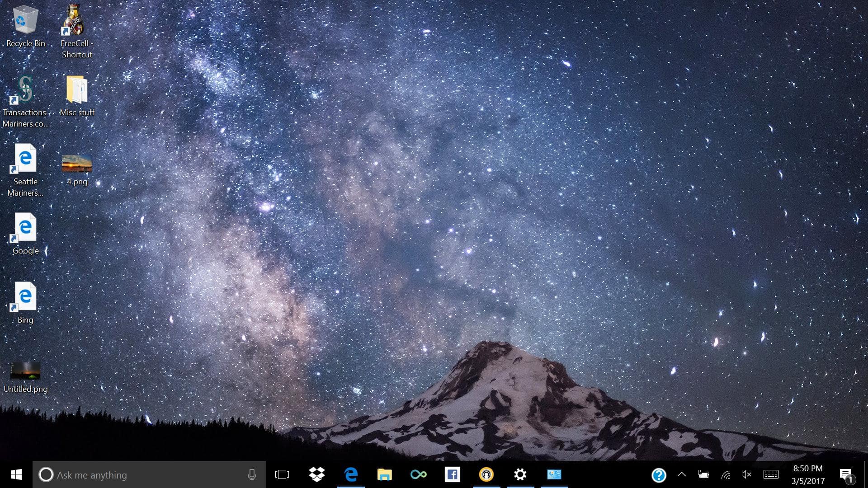Open the Action Center notifications
The height and width of the screenshot is (488, 868).
coord(846,474)
